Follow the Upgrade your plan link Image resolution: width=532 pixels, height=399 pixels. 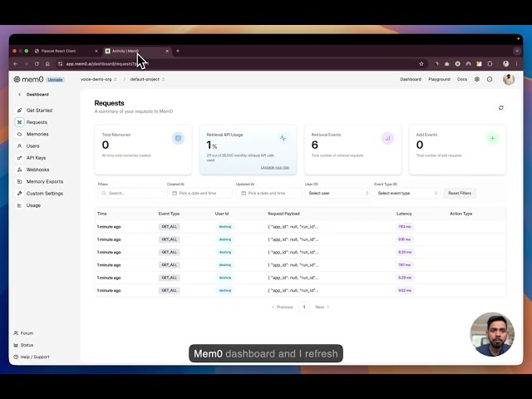pyautogui.click(x=275, y=167)
